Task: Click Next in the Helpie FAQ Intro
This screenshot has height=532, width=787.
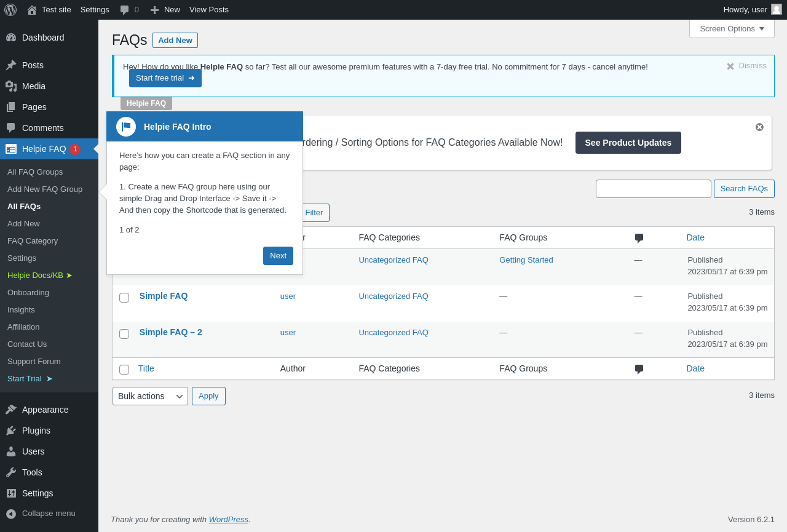Action: click(x=278, y=256)
